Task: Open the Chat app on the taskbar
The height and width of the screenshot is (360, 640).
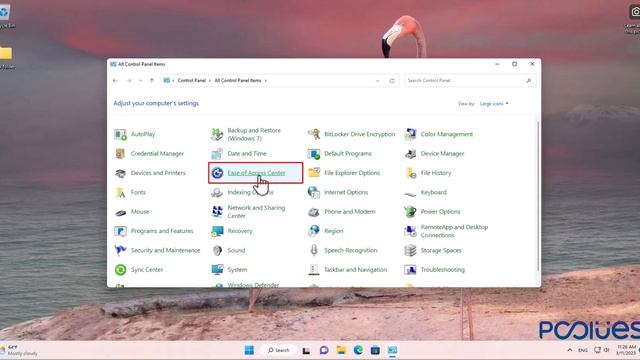Action: [x=324, y=350]
